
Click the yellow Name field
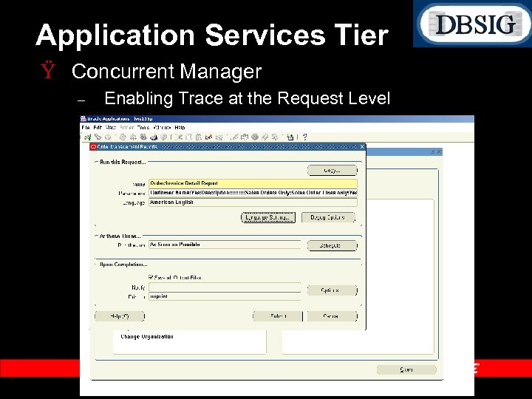coord(253,183)
